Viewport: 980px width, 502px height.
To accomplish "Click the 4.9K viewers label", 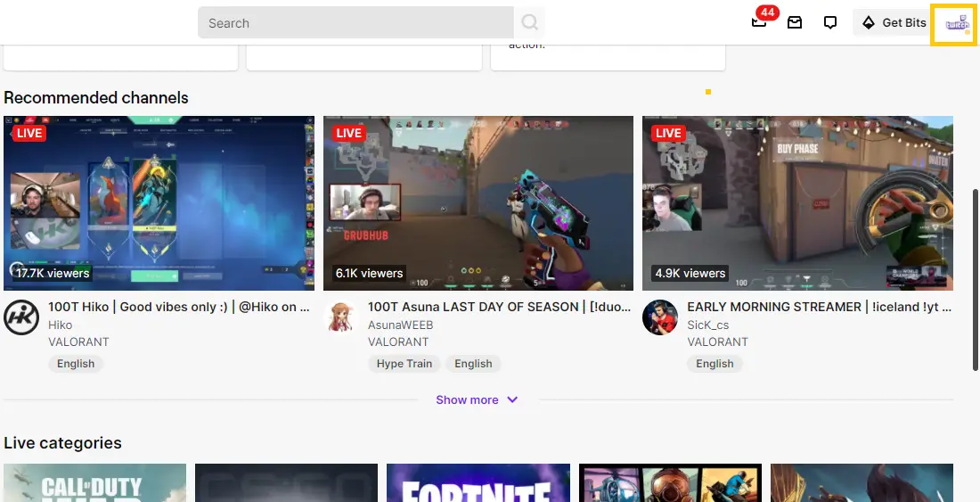I will [690, 273].
